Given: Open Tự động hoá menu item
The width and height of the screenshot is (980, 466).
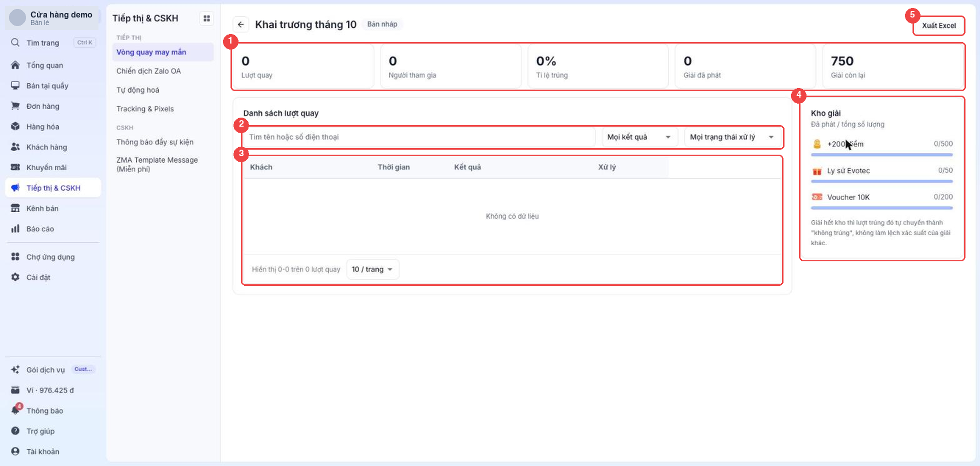Looking at the screenshot, I should [162, 90].
